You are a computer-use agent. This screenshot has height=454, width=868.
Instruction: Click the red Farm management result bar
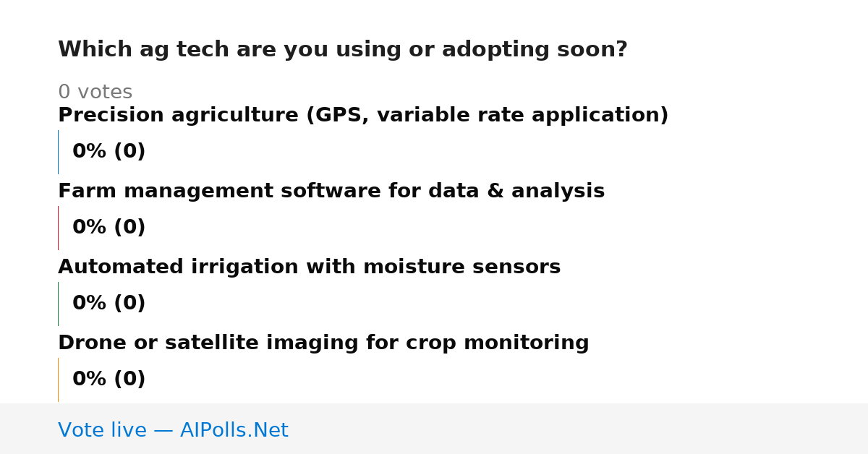click(x=58, y=228)
